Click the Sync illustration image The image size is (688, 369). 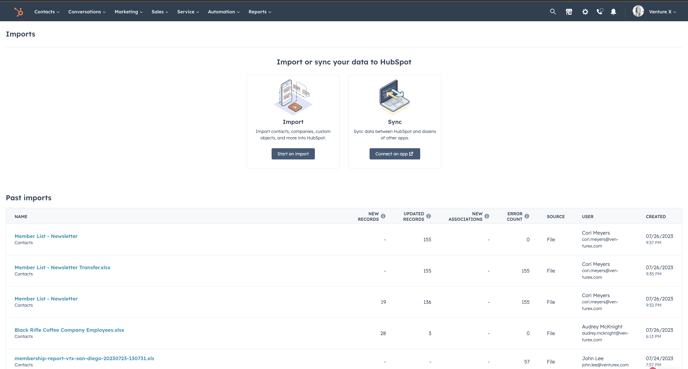[394, 97]
